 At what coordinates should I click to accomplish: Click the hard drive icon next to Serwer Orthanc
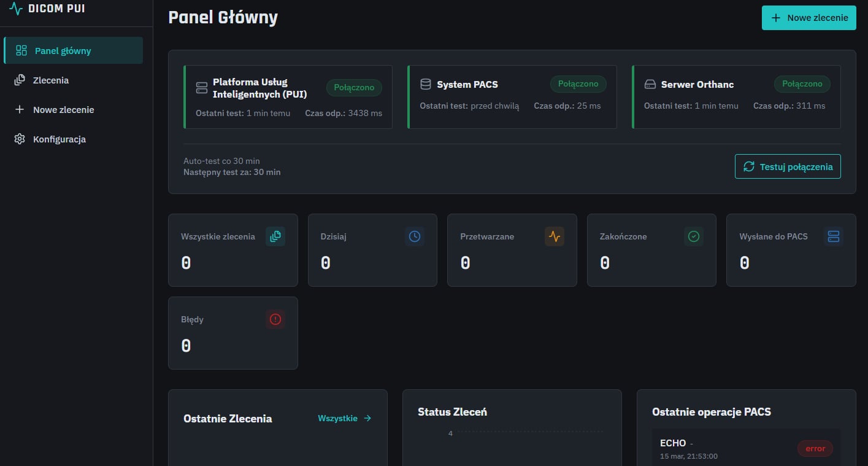tap(650, 84)
